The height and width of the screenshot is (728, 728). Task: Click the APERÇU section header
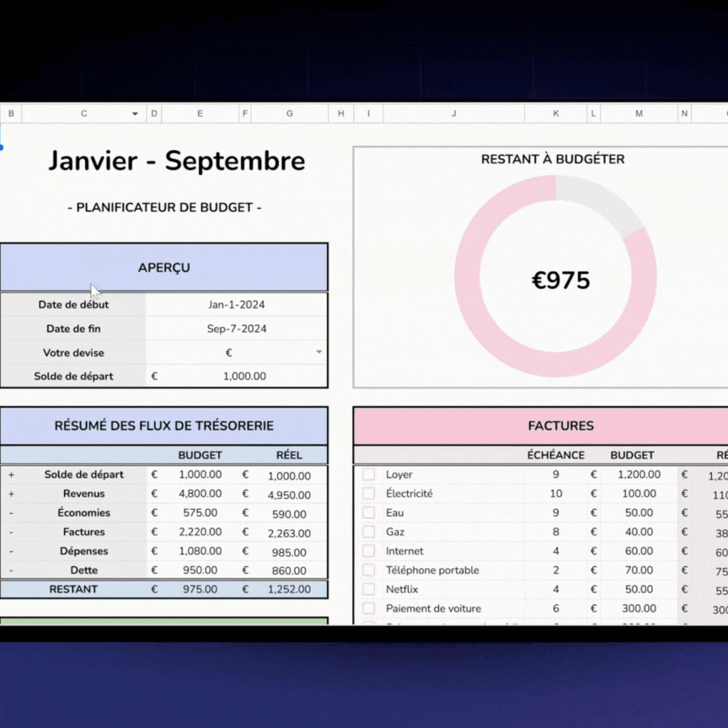(x=164, y=268)
